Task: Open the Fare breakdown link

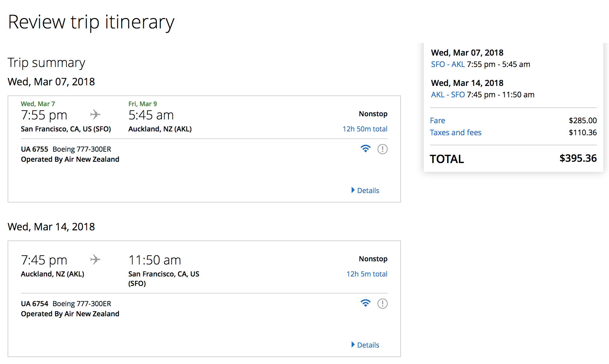Action: click(x=437, y=121)
